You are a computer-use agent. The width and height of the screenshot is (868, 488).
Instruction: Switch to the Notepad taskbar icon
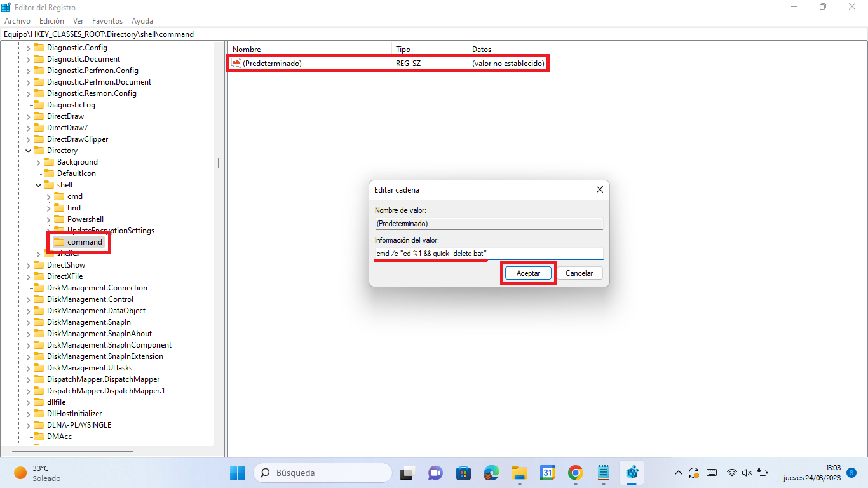[604, 473]
